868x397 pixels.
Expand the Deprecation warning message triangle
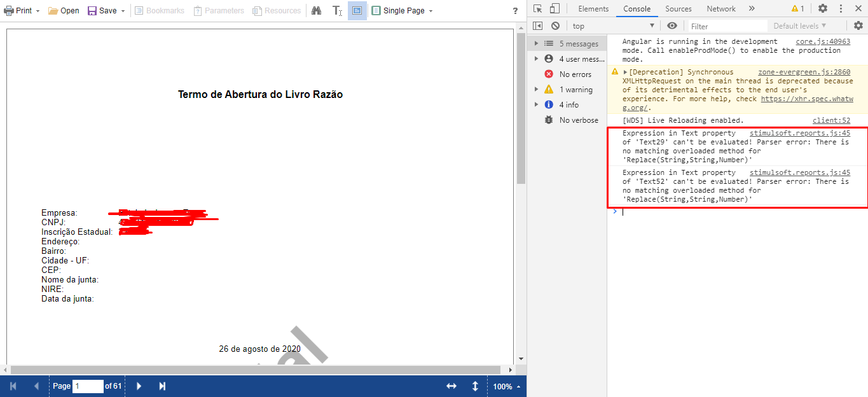[626, 73]
